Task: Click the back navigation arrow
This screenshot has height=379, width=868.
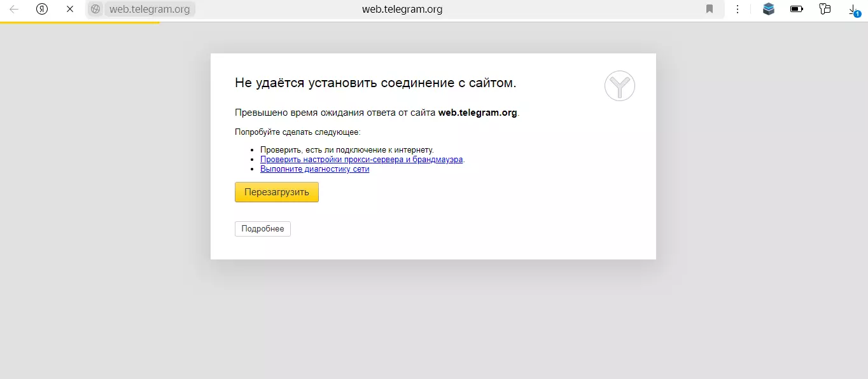Action: click(x=14, y=10)
